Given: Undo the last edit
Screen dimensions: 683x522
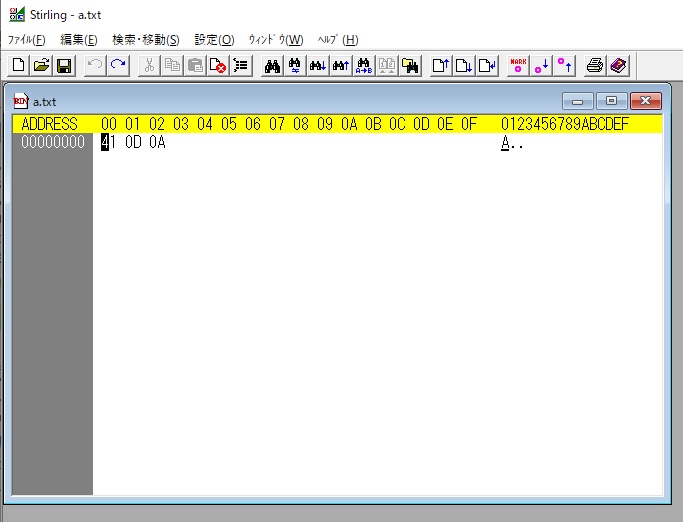Looking at the screenshot, I should [95, 66].
